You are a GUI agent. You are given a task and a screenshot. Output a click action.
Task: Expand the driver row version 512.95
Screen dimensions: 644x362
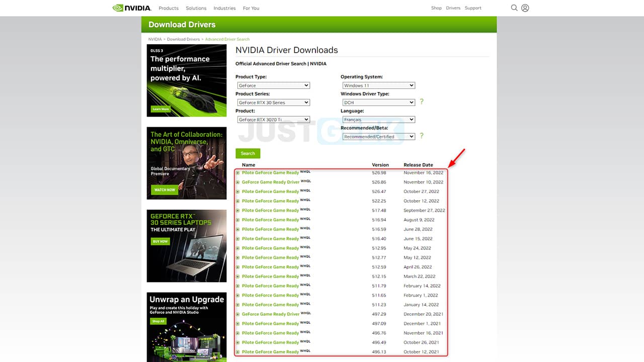tap(238, 248)
